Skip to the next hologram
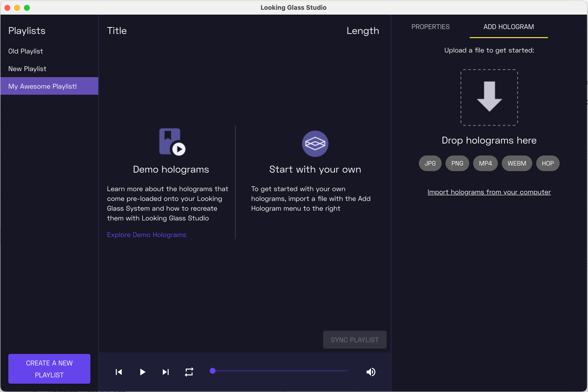Viewport: 588px width, 392px height. tap(166, 372)
